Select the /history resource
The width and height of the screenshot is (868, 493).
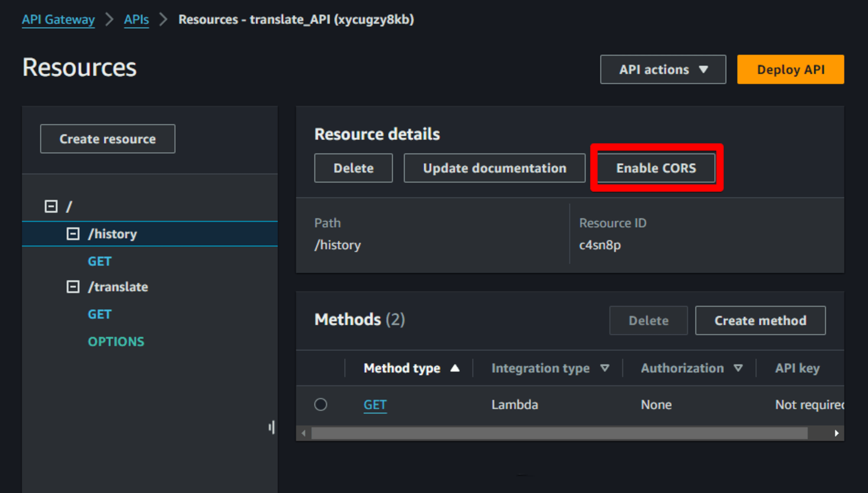click(112, 234)
